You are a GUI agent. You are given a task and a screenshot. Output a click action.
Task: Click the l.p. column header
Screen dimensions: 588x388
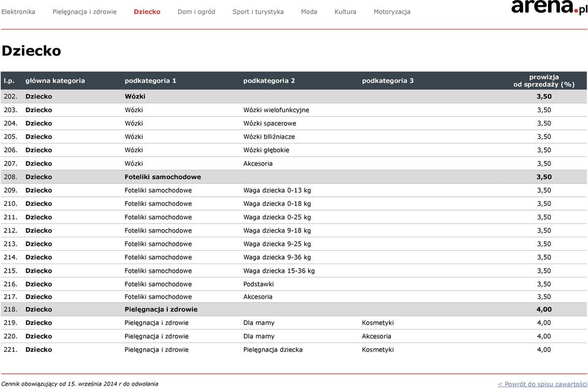(9, 81)
